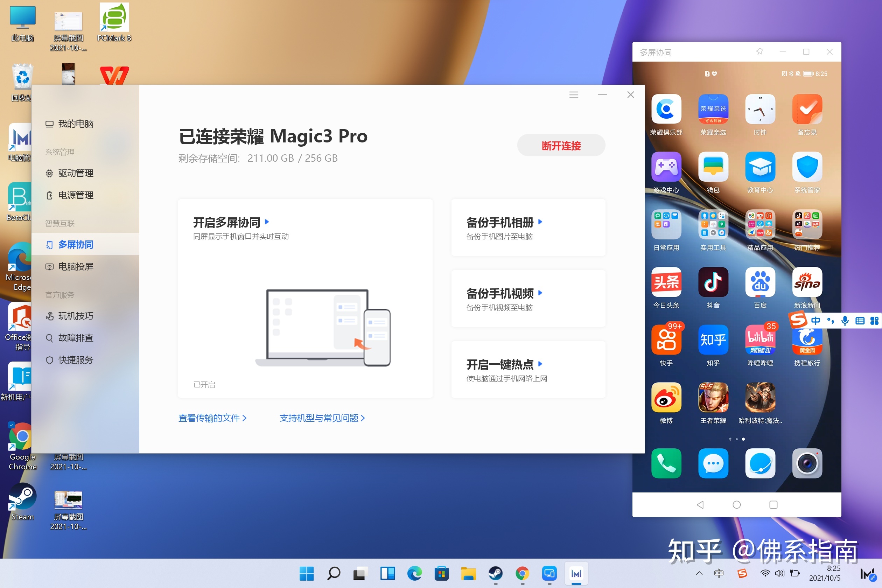Launch the 王者荣耀 game

tap(713, 398)
